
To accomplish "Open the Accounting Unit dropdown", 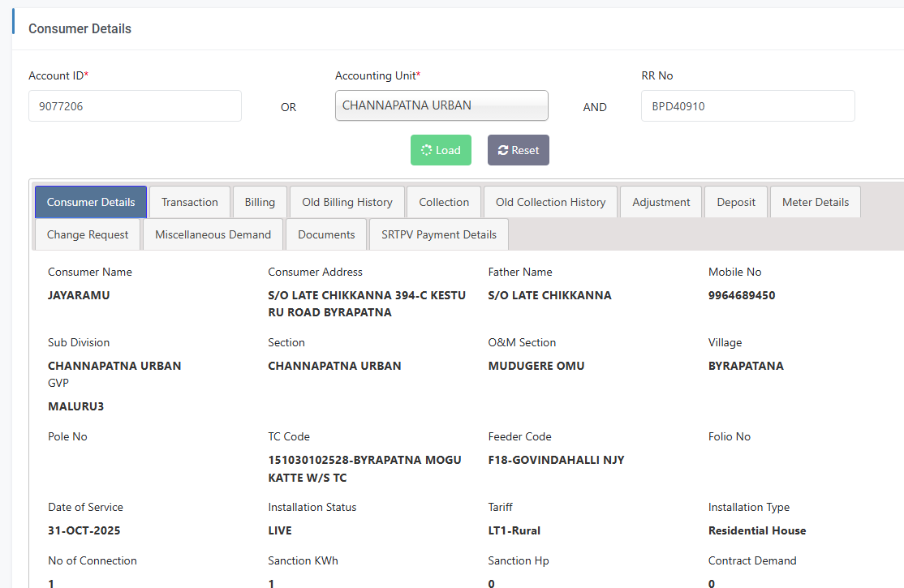I will click(441, 105).
